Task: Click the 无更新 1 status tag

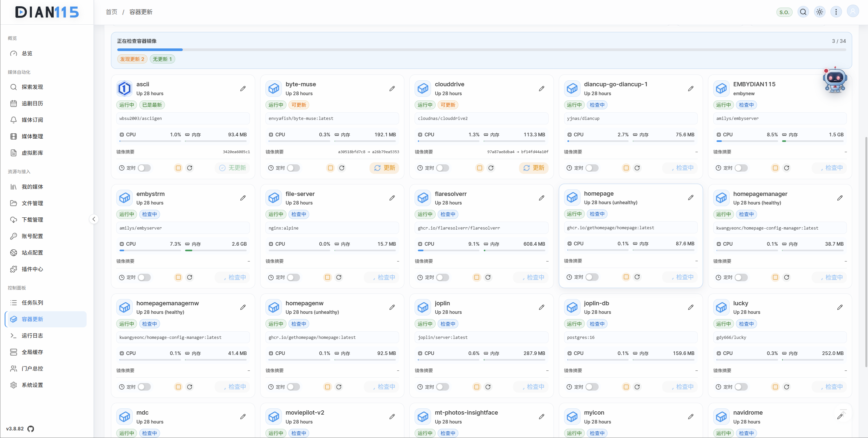Action: click(x=162, y=59)
